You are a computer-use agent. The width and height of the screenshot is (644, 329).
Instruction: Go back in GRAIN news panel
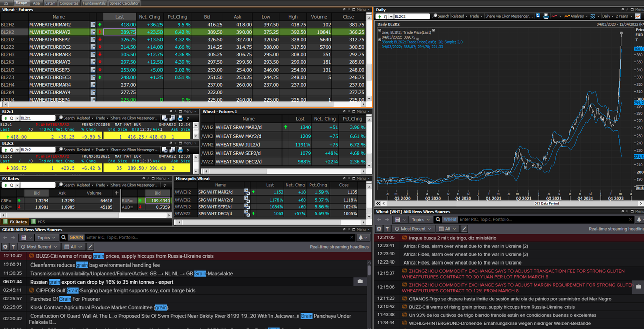pyautogui.click(x=5, y=237)
